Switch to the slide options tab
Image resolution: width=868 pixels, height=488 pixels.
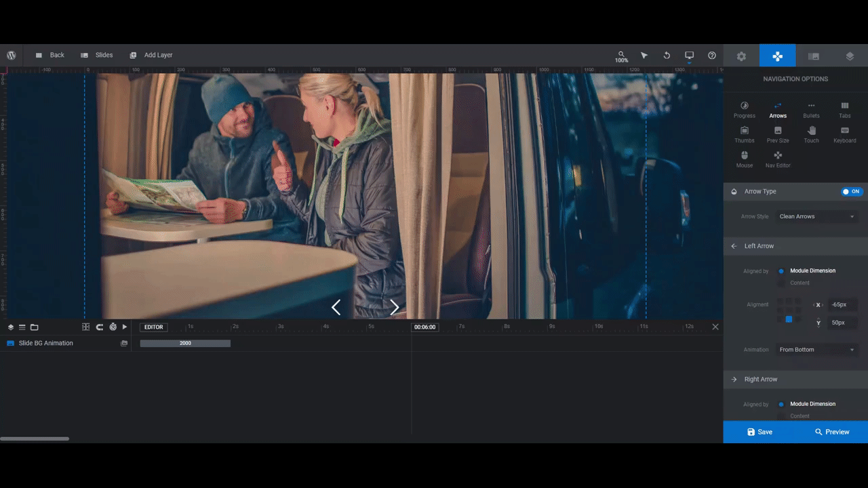[814, 56]
